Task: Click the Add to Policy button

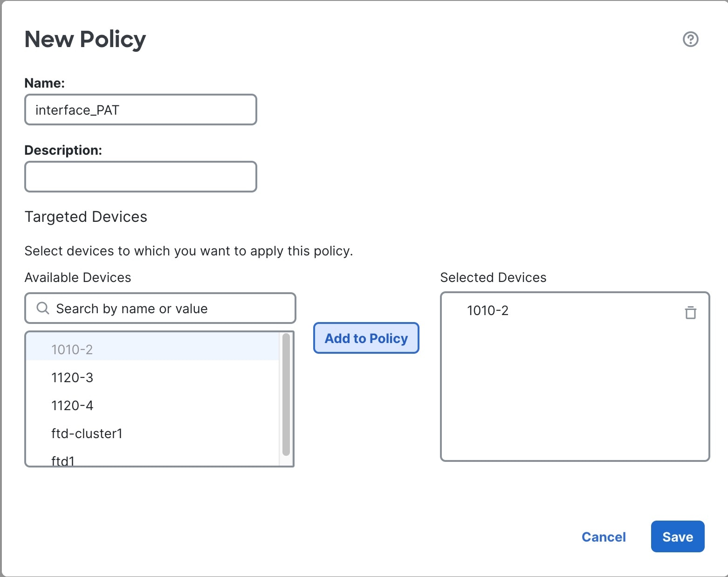Action: [366, 338]
